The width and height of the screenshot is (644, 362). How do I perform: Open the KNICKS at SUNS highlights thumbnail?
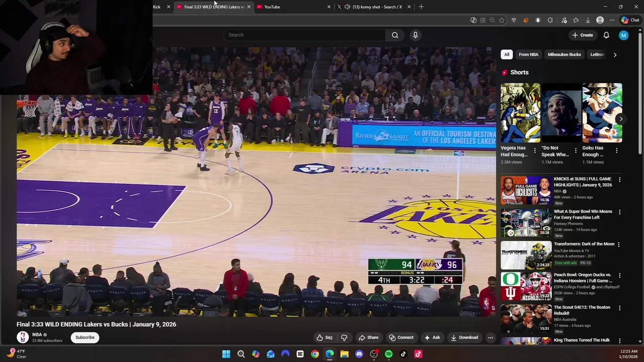pos(526,190)
